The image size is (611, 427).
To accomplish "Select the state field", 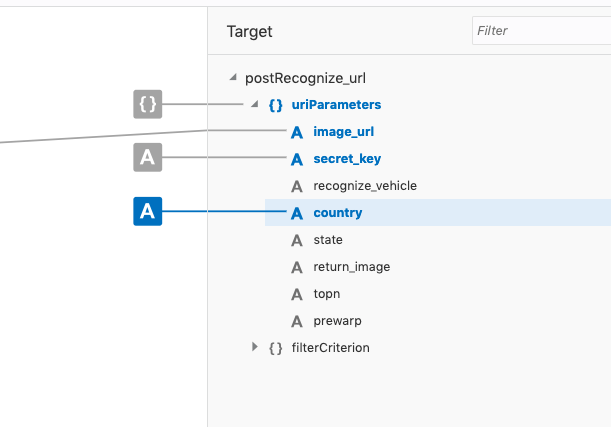I will (327, 240).
